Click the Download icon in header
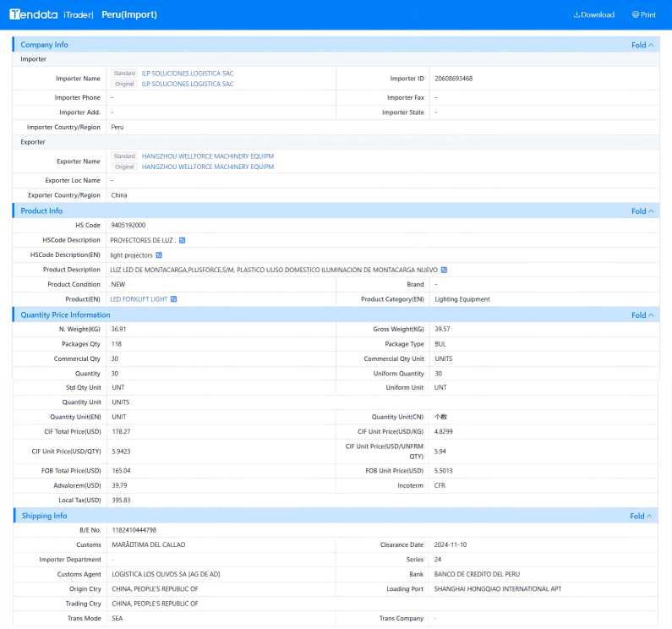Screen dimensions: 672x629 coord(576,14)
